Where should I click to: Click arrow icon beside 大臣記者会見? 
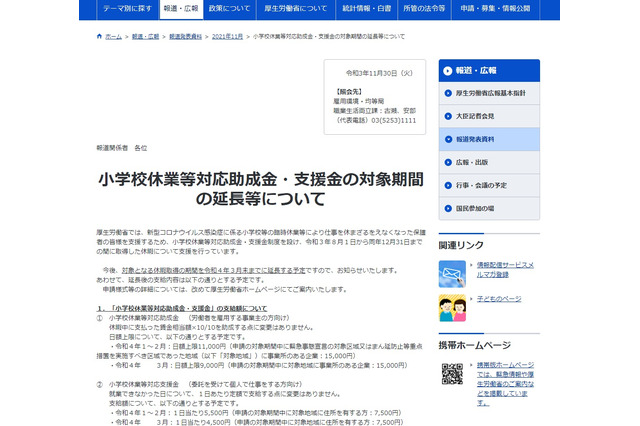point(448,116)
